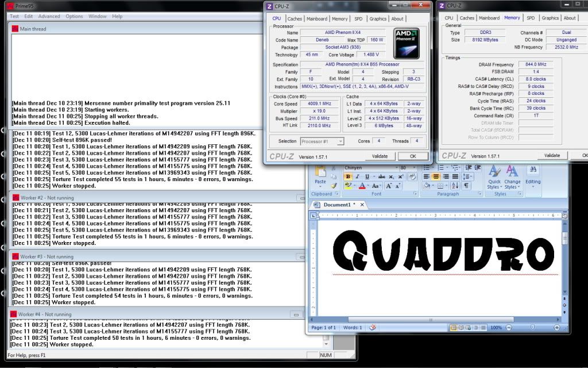
Task: Open the text highlight color dropdown arrow
Action: [355, 186]
